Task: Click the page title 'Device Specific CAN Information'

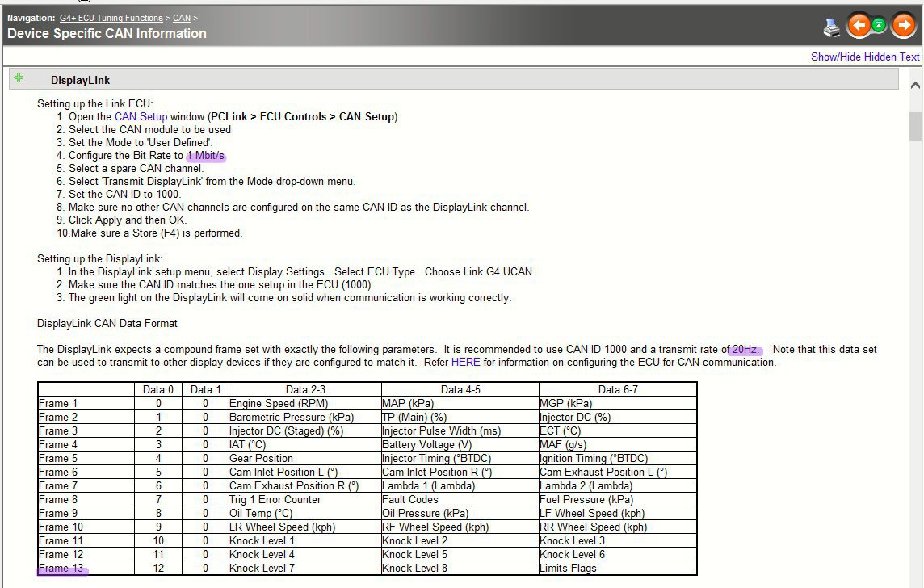Action: (x=107, y=34)
